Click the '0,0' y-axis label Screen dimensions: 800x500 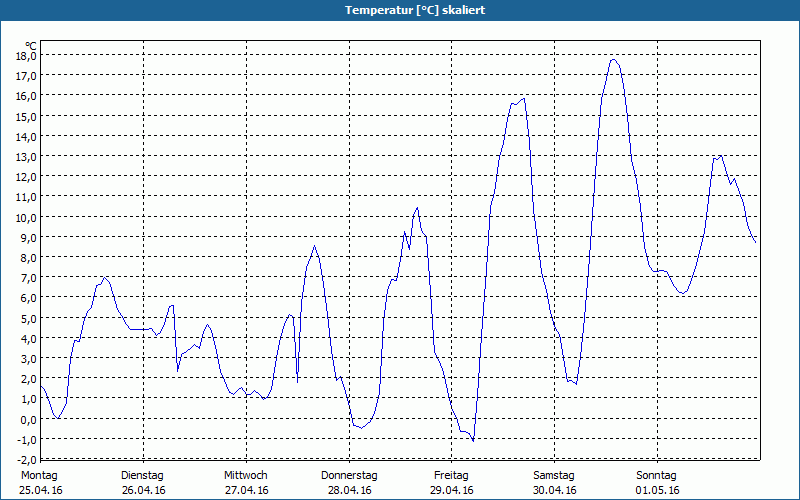[x=29, y=419]
